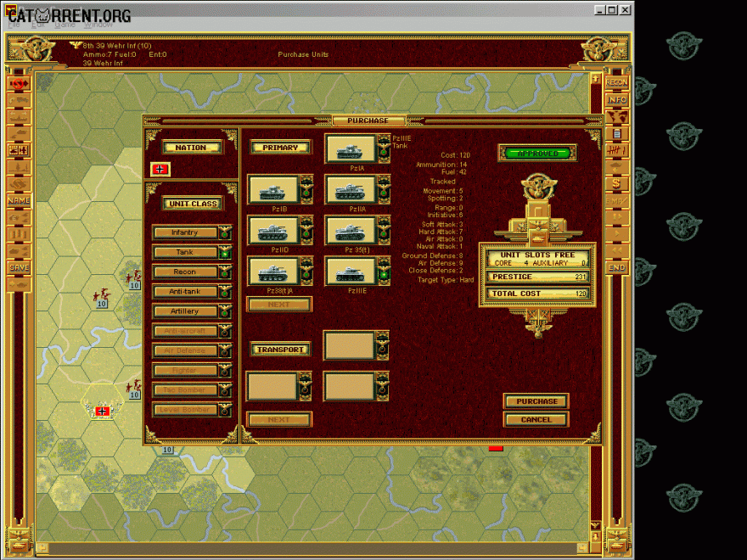This screenshot has height=560, width=747.
Task: Click the map's horizontal scrollbar right arrow
Action: [584, 548]
